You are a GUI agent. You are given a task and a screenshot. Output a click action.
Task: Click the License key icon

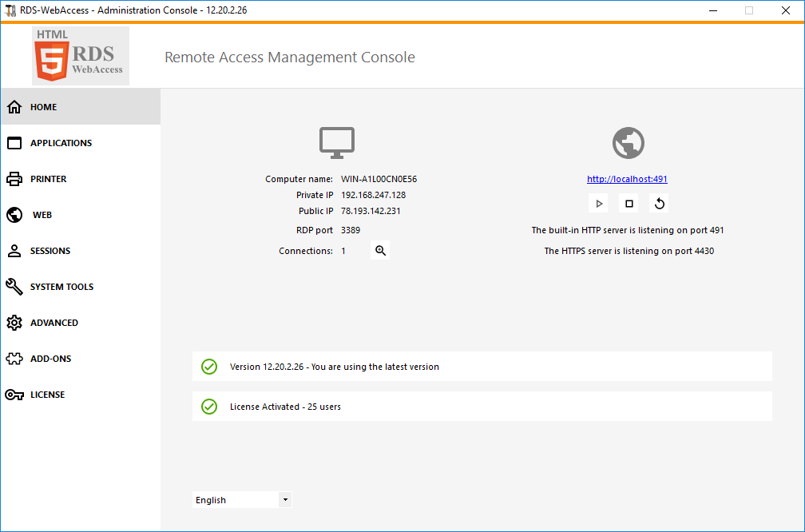click(14, 395)
